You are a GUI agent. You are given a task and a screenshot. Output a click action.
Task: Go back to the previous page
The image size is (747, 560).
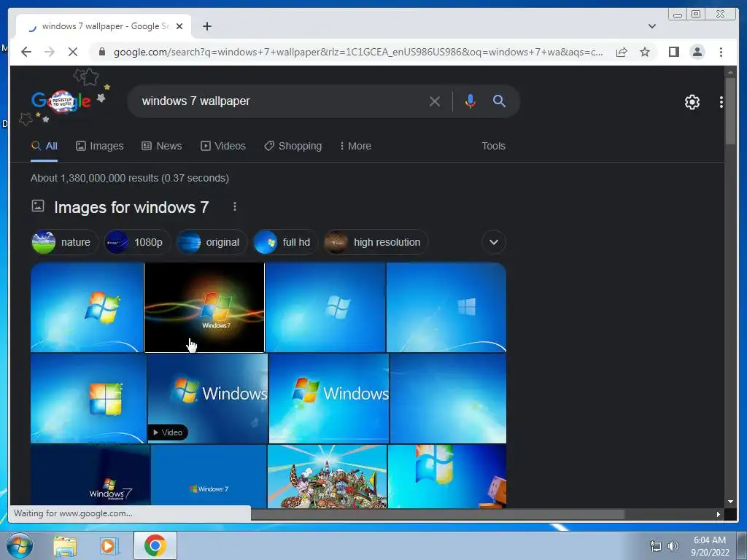tap(26, 52)
